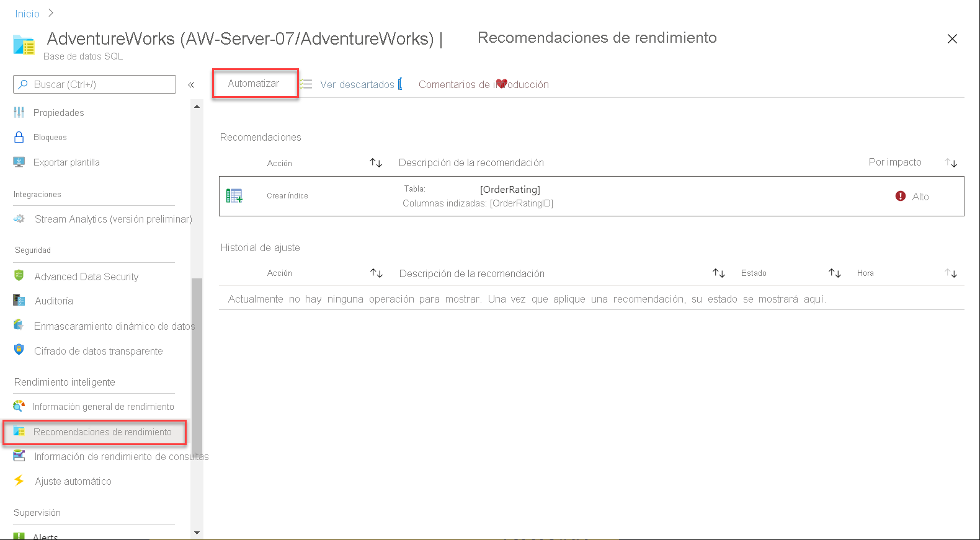Click the search magnifier icon
The height and width of the screenshot is (540, 980).
(24, 84)
